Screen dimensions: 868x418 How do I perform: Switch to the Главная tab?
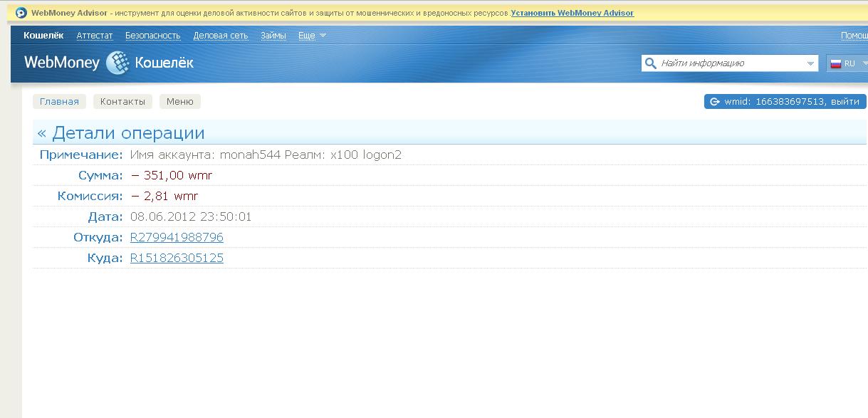[59, 102]
